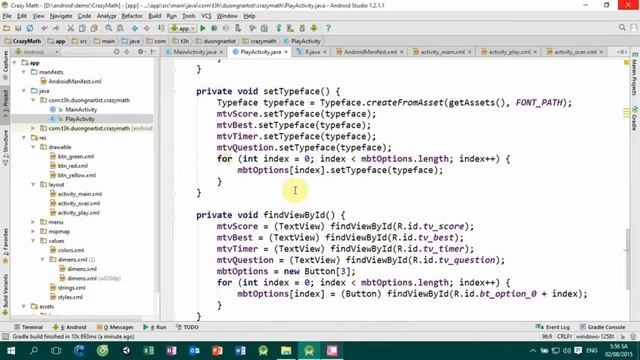Open the Navigate menu
640x360 pixels.
(x=61, y=16)
